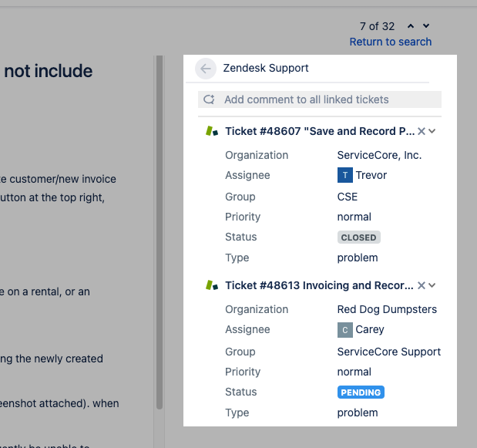Go to the next search result

(x=426, y=26)
